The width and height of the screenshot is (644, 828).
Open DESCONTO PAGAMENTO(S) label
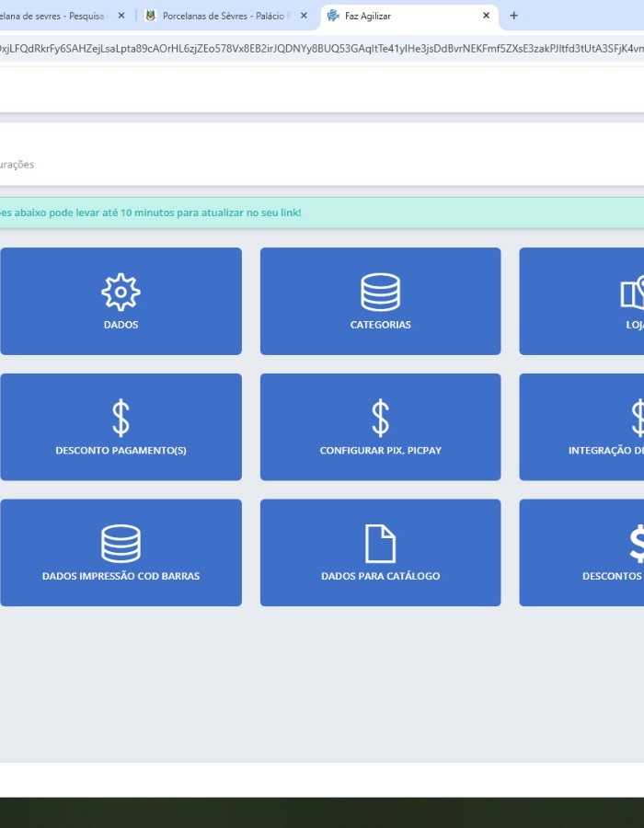point(121,451)
